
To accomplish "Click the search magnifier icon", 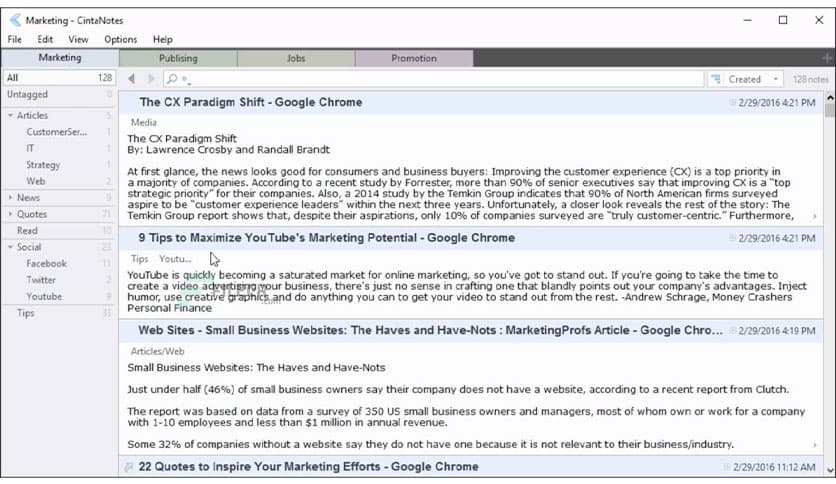I will pyautogui.click(x=172, y=79).
